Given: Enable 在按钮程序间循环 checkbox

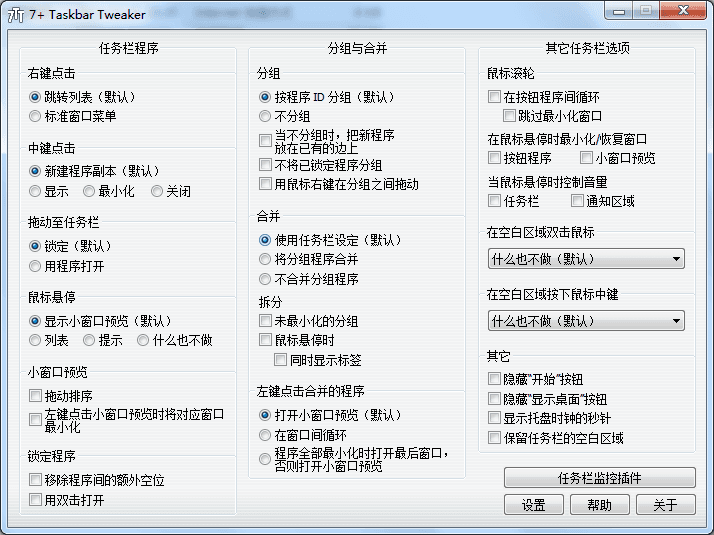Looking at the screenshot, I should click(x=494, y=97).
